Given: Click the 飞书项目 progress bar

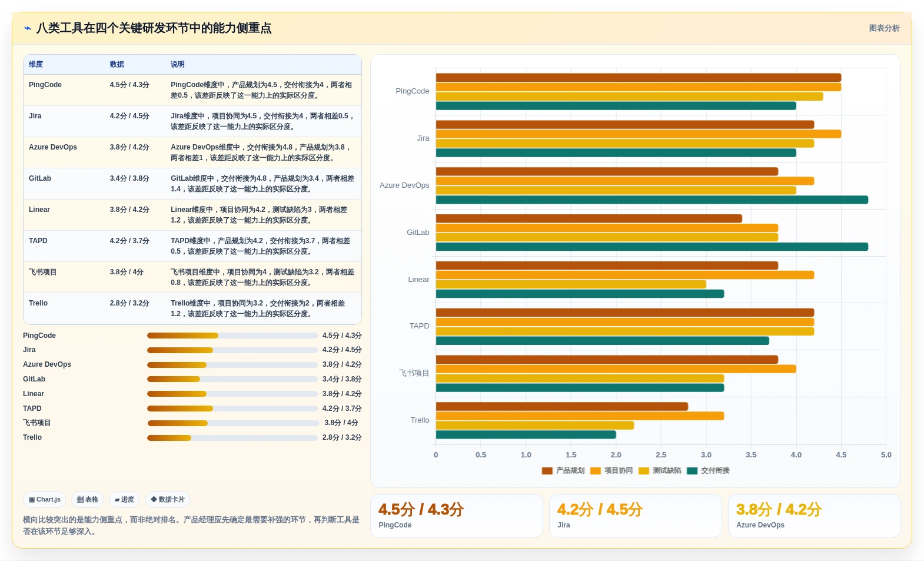Looking at the screenshot, I should point(234,423).
